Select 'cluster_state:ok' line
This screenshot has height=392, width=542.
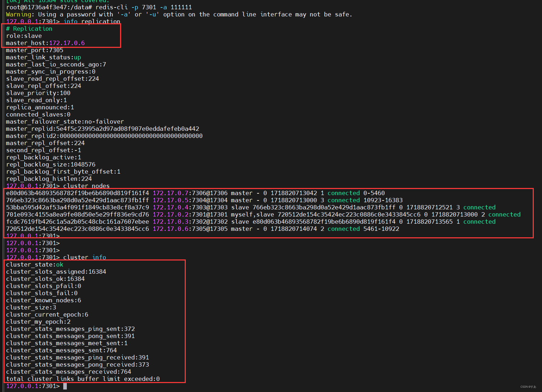[35, 264]
